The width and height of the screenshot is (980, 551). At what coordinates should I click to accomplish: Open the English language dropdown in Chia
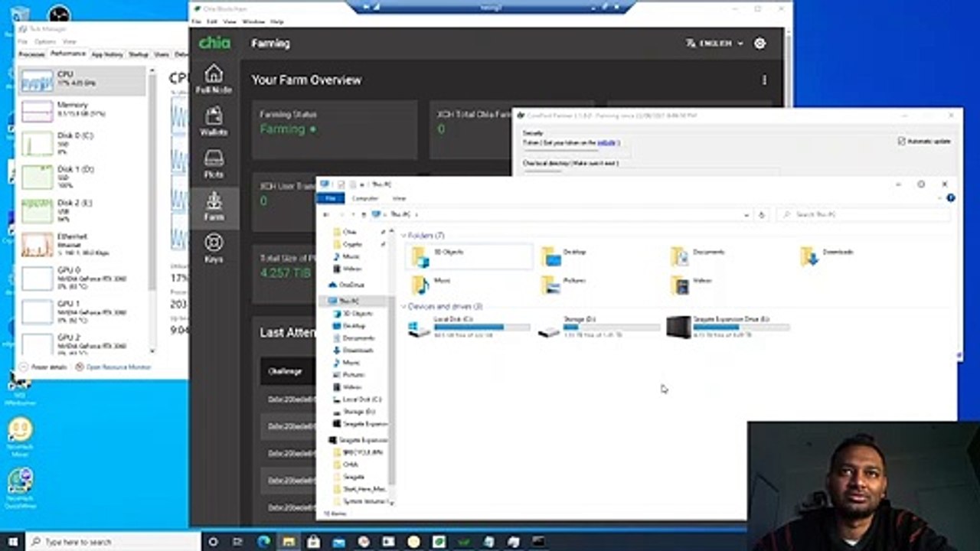tap(714, 44)
